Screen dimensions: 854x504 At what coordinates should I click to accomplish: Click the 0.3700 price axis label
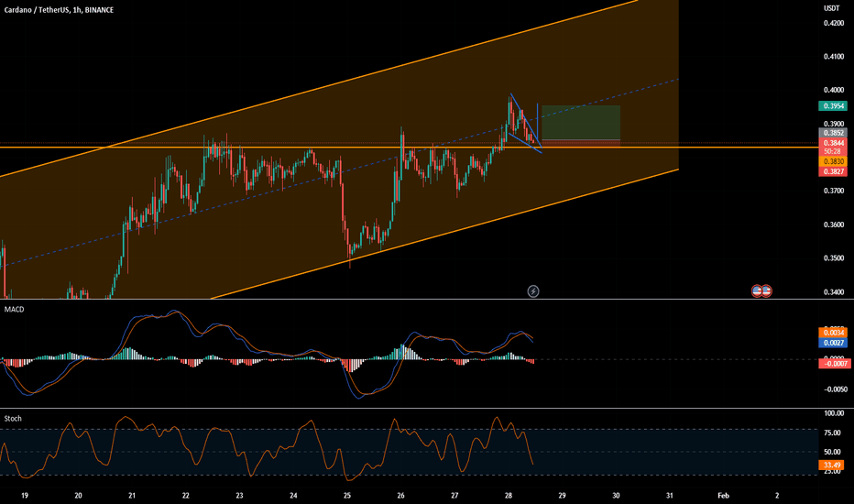[834, 191]
